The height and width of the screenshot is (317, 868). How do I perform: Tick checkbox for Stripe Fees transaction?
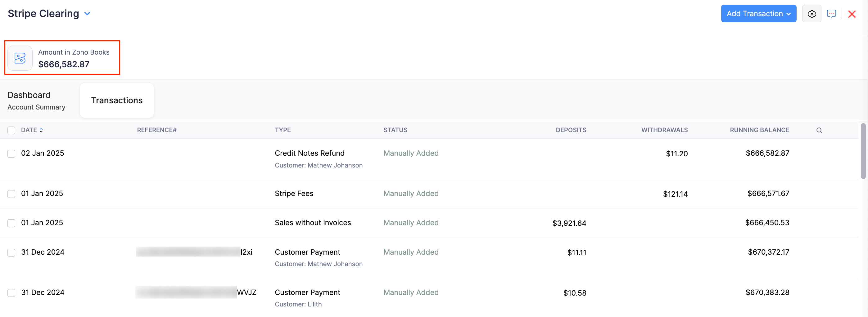pyautogui.click(x=11, y=194)
